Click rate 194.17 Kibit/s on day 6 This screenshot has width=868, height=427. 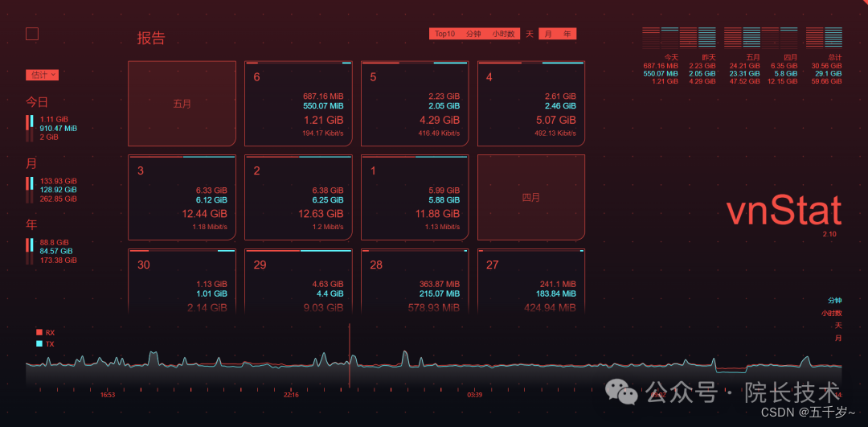[x=323, y=133]
